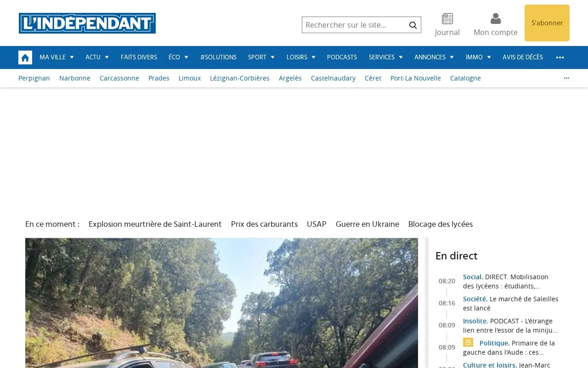Image resolution: width=588 pixels, height=368 pixels.
Task: Select the USAP trending topic
Action: (x=317, y=224)
